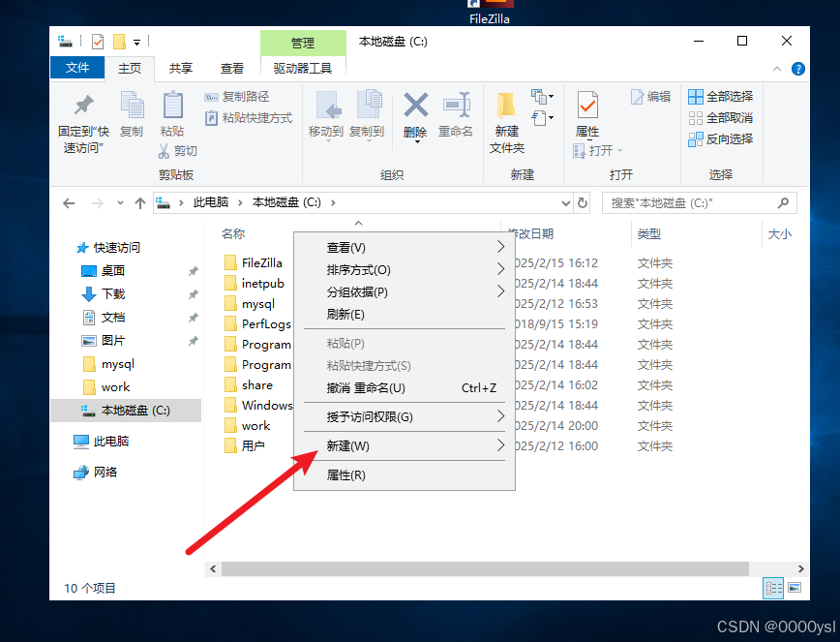Image resolution: width=840 pixels, height=642 pixels.
Task: Open 查看(V) submenu in context menu
Action: click(405, 248)
